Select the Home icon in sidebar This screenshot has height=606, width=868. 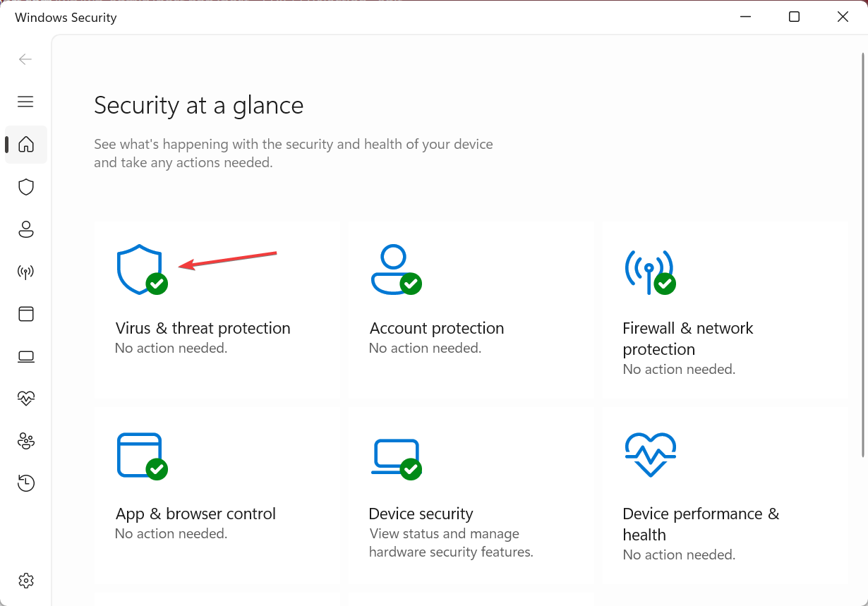(x=26, y=145)
